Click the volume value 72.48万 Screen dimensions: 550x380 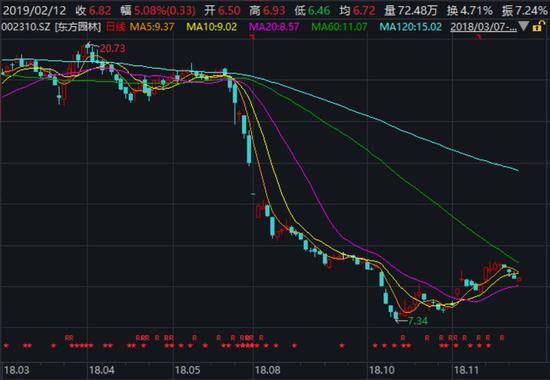(x=417, y=11)
